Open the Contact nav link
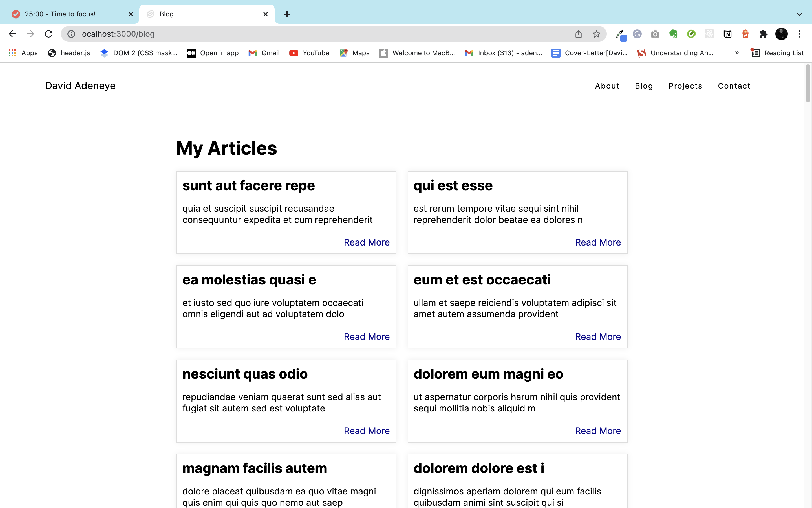This screenshot has width=812, height=508. pyautogui.click(x=734, y=86)
